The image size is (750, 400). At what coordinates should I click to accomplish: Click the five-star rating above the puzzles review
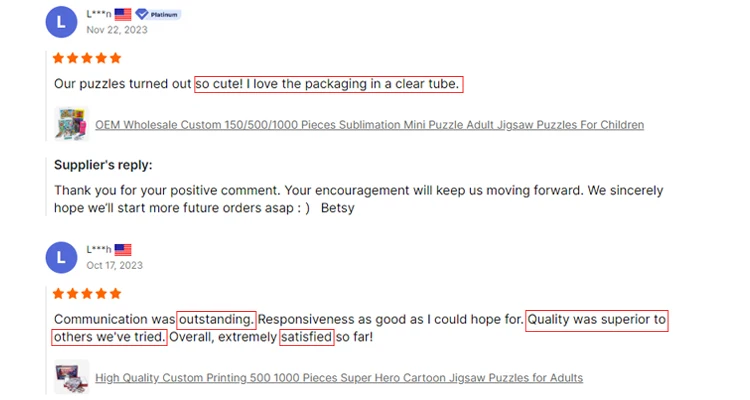pyautogui.click(x=87, y=58)
